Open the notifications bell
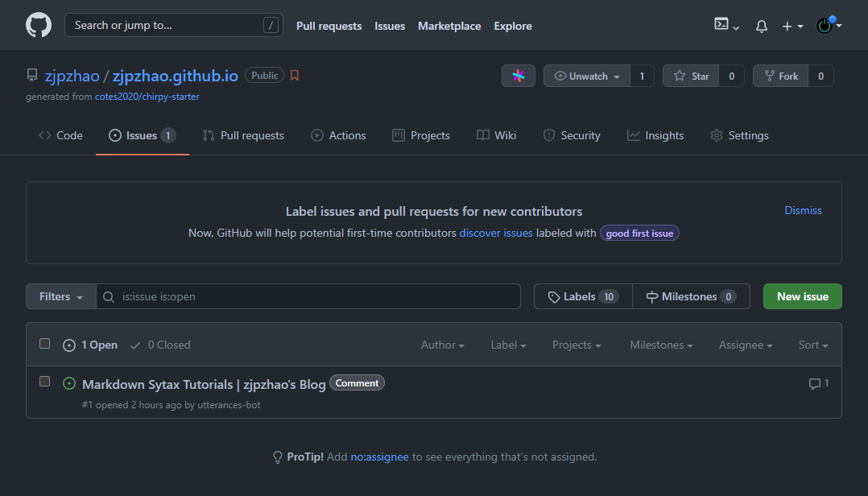The width and height of the screenshot is (868, 496). pyautogui.click(x=760, y=25)
